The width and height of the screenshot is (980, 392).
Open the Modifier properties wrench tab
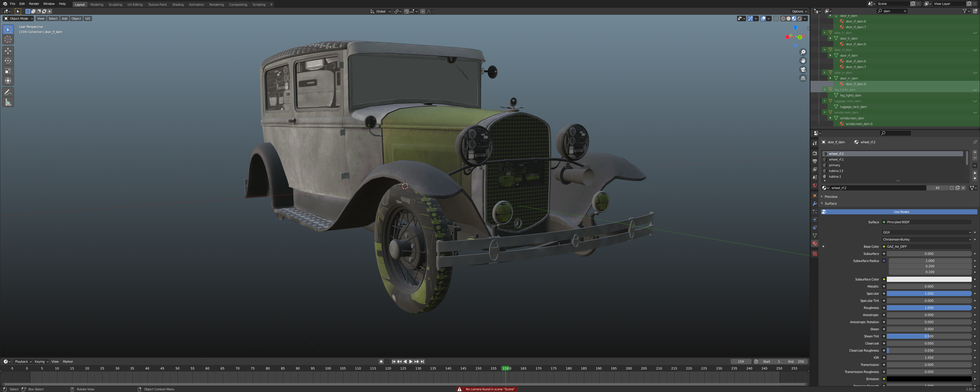(x=814, y=204)
